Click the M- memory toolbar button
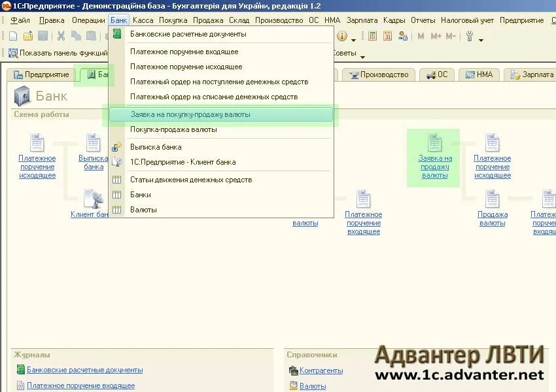The height and width of the screenshot is (392, 556). tap(451, 36)
